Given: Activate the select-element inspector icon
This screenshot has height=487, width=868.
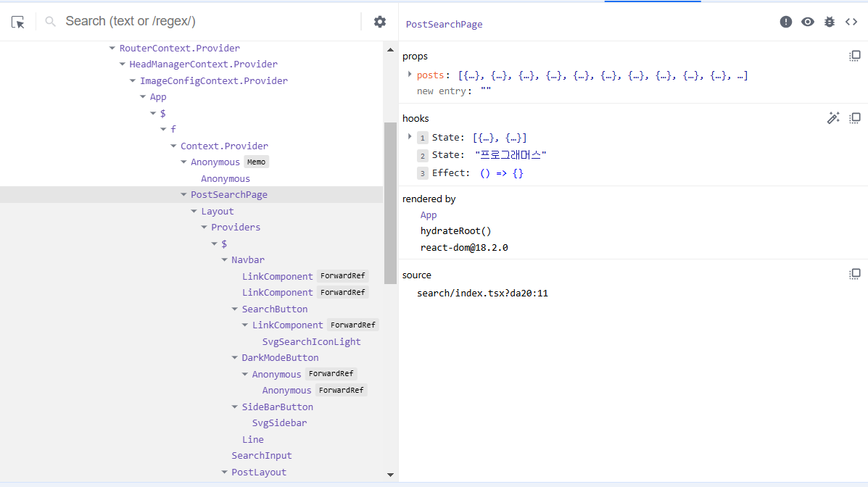Looking at the screenshot, I should [17, 22].
